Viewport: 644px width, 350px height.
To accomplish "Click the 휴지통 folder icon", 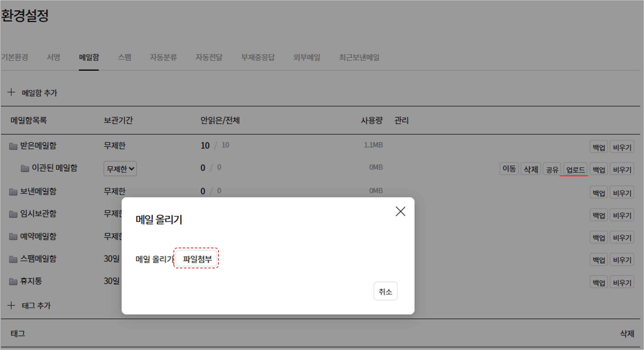I will [13, 282].
